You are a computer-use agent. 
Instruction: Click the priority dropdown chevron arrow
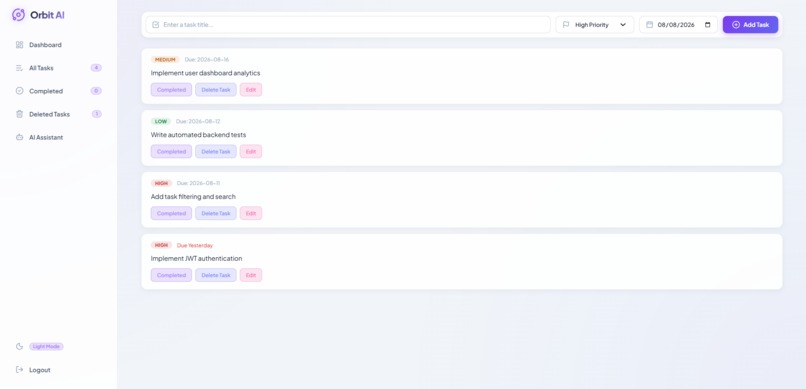tap(623, 25)
